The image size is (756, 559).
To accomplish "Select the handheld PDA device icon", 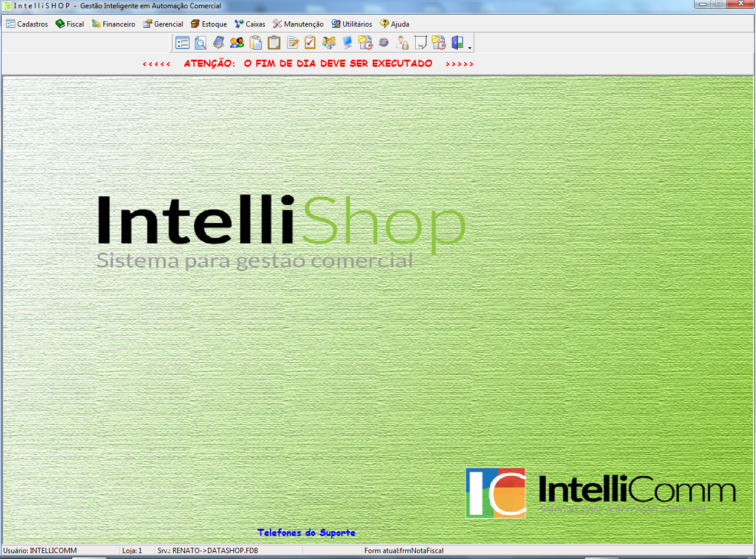I will (x=219, y=43).
